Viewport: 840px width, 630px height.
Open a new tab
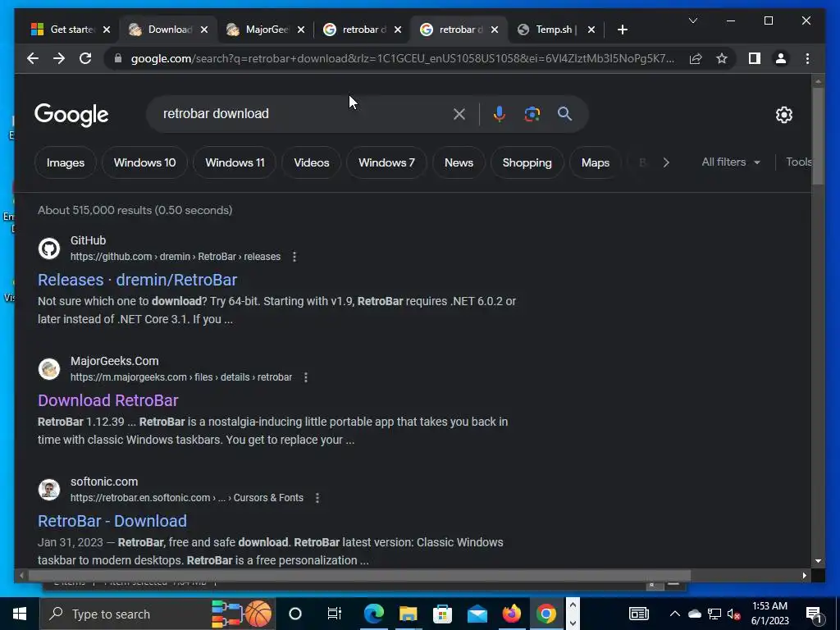click(x=622, y=30)
